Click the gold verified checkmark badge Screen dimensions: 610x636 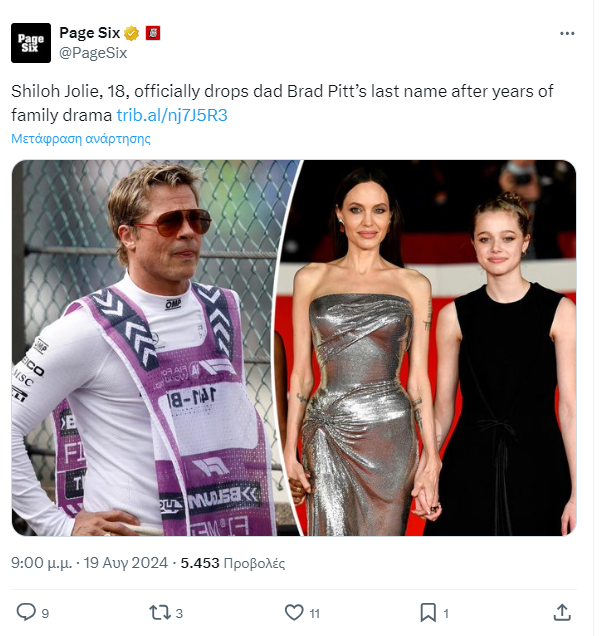tap(132, 33)
